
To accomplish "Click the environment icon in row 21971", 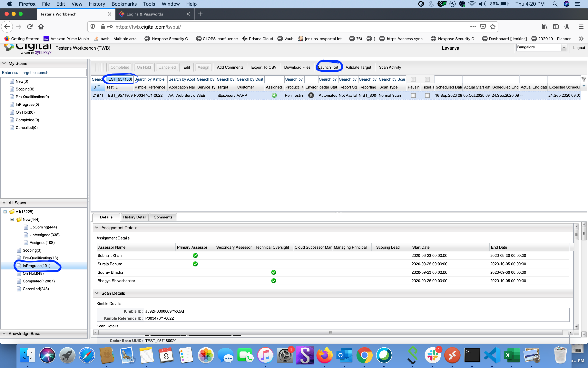I will pos(311,95).
